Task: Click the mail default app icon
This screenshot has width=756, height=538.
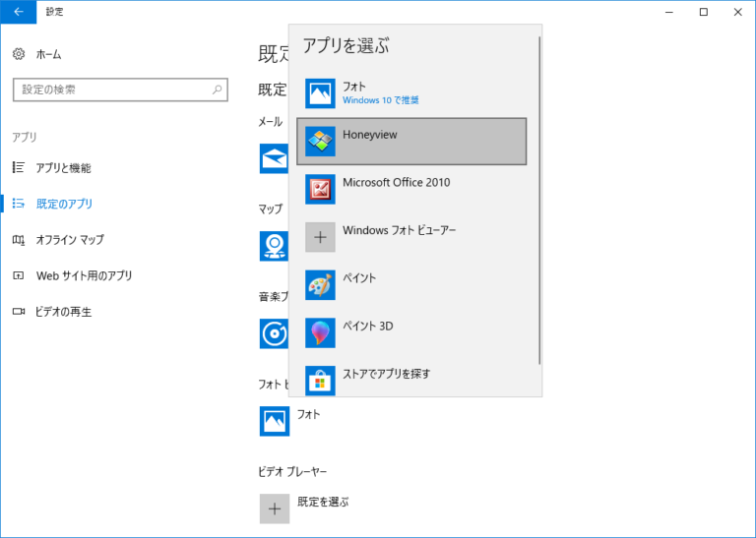Action: [x=273, y=158]
